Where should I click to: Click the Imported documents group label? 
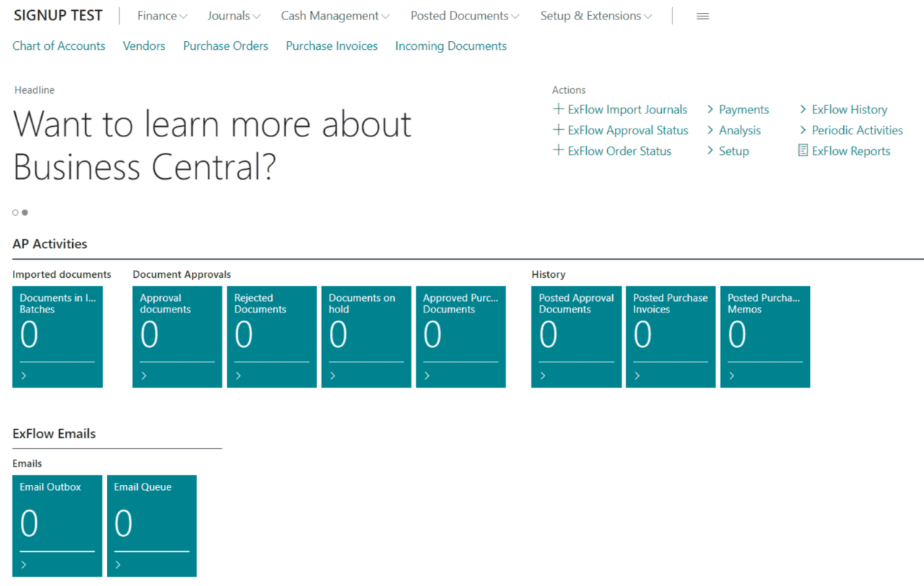62,274
